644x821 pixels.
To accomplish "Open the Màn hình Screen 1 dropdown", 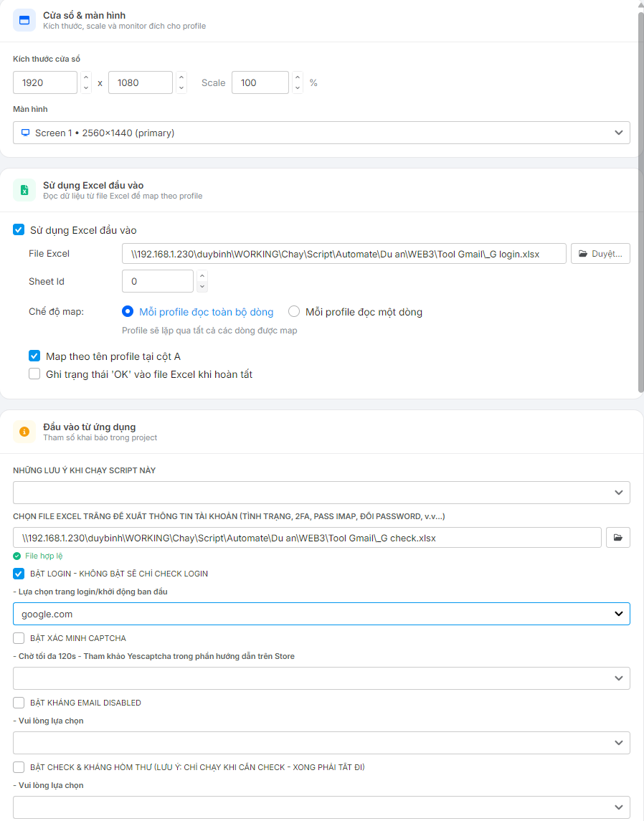I will [321, 133].
